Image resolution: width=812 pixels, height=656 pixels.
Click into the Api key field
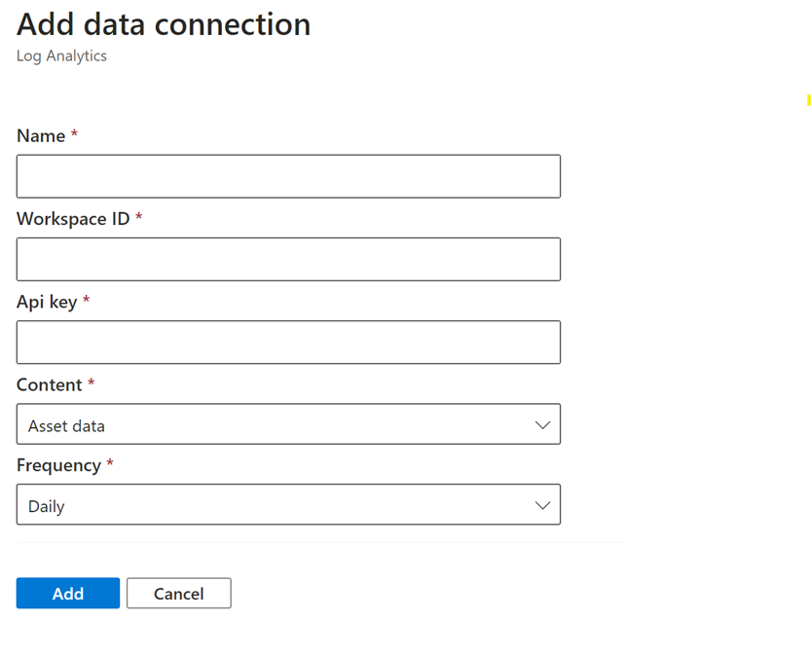(288, 342)
